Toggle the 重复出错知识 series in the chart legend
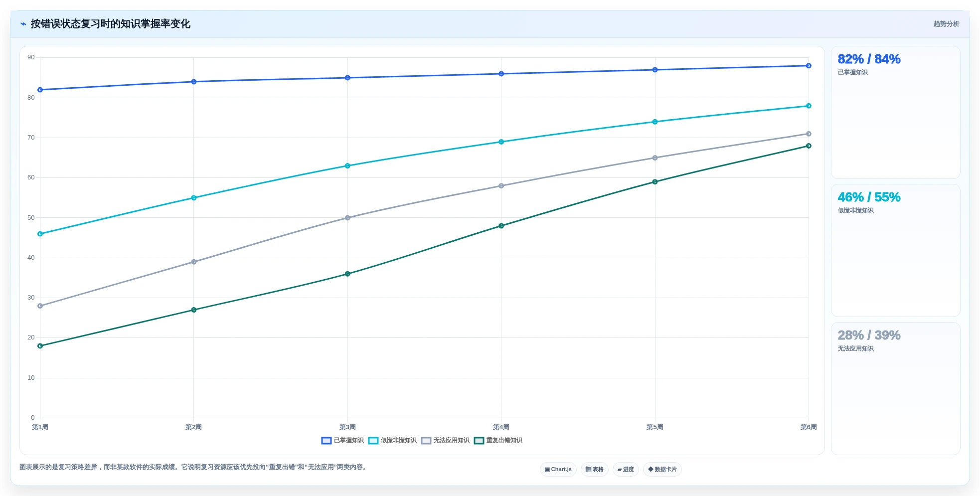 pyautogui.click(x=498, y=441)
